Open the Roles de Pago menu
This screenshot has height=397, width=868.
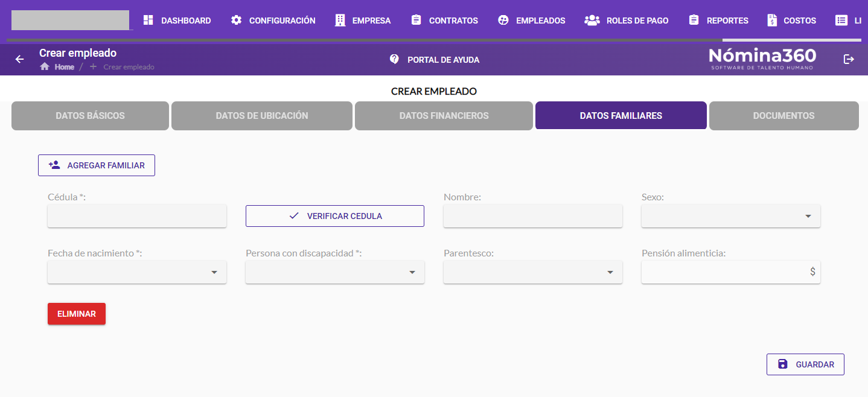(x=627, y=20)
